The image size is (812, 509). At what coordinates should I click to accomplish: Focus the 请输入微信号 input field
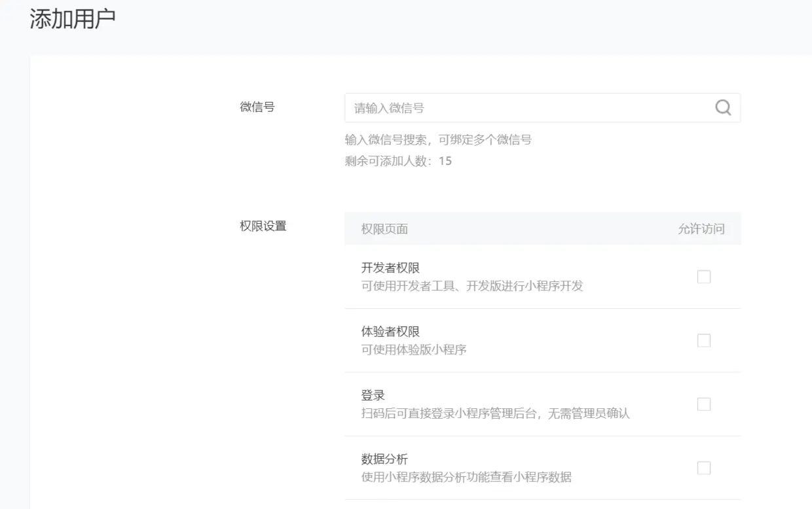[x=542, y=108]
